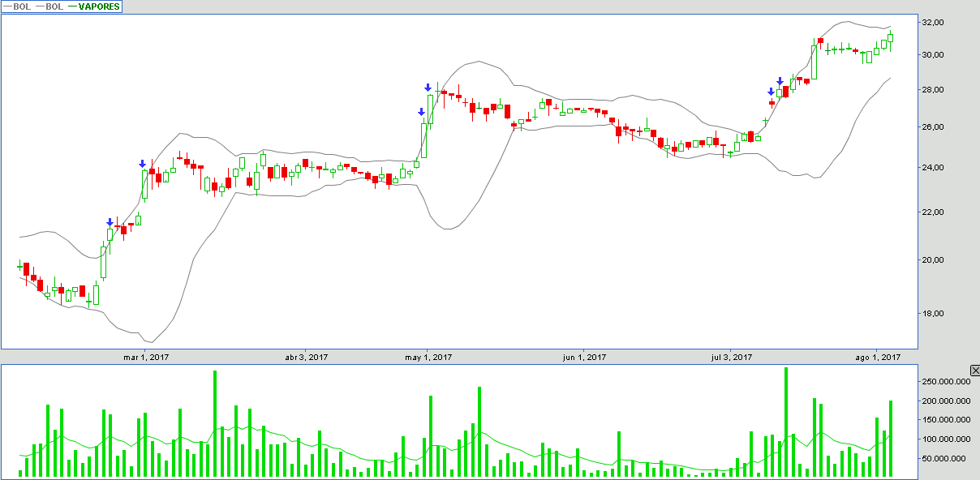980x480 pixels.
Task: Click the 'abr 3, 2017' date label
Action: point(307,357)
